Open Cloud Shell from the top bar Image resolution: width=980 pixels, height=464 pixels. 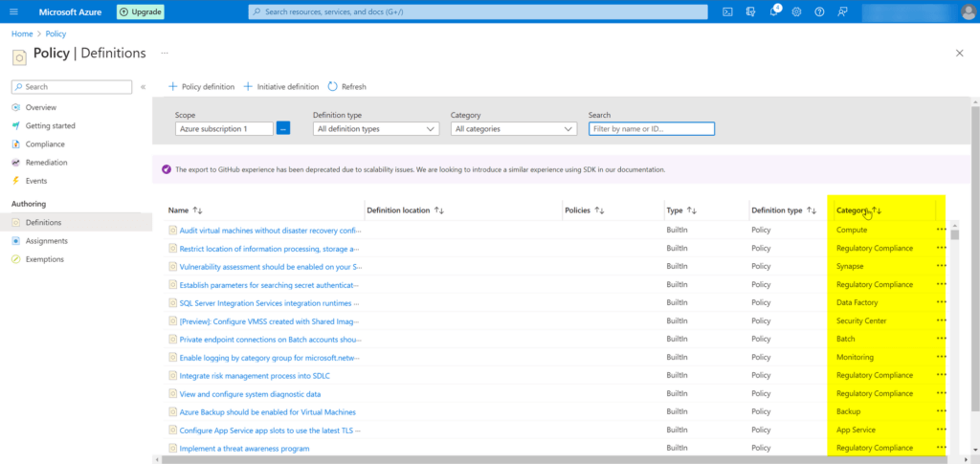(727, 11)
